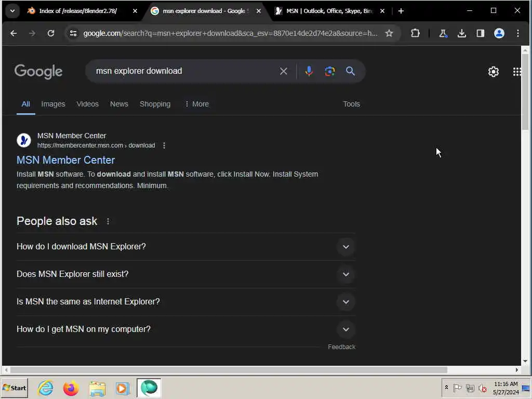The height and width of the screenshot is (399, 532).
Task: Open Windows Media Player from taskbar
Action: click(122, 388)
